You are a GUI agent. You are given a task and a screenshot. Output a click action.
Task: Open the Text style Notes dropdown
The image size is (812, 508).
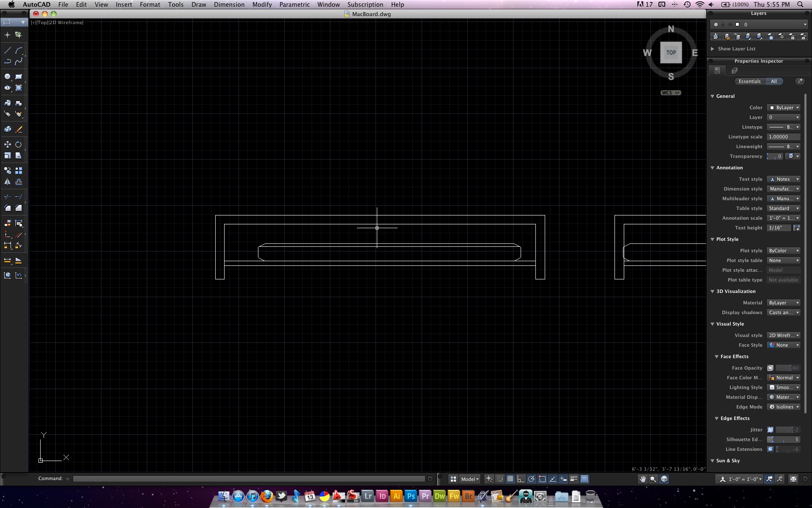pos(784,179)
